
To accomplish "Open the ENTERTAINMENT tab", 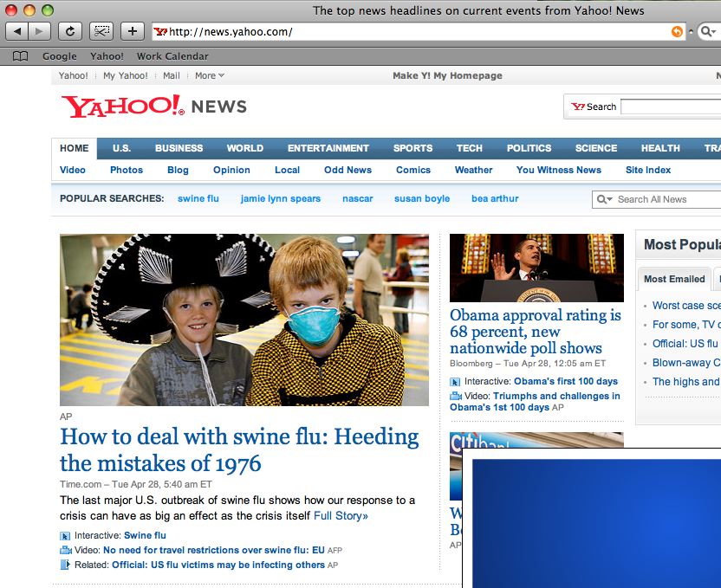I will tap(328, 148).
